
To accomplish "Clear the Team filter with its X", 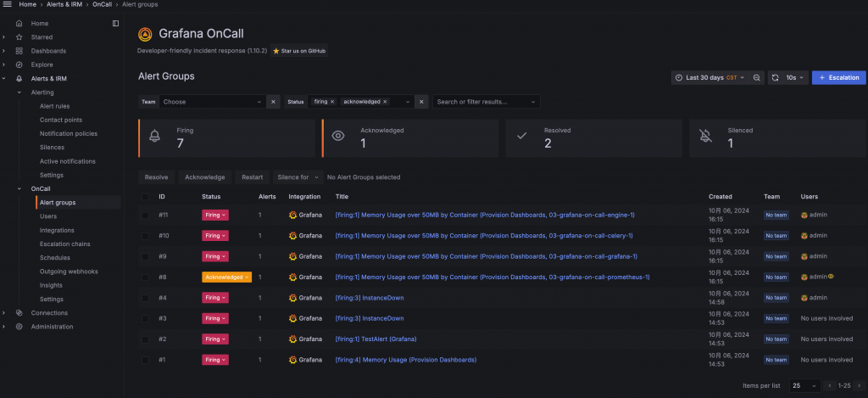I will [x=273, y=102].
